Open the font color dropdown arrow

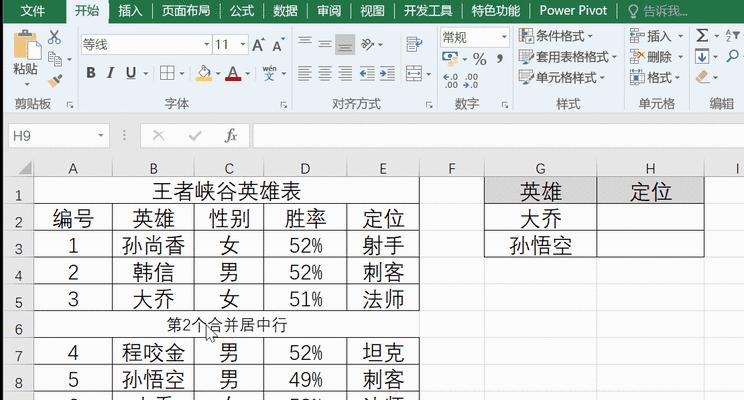click(x=248, y=74)
